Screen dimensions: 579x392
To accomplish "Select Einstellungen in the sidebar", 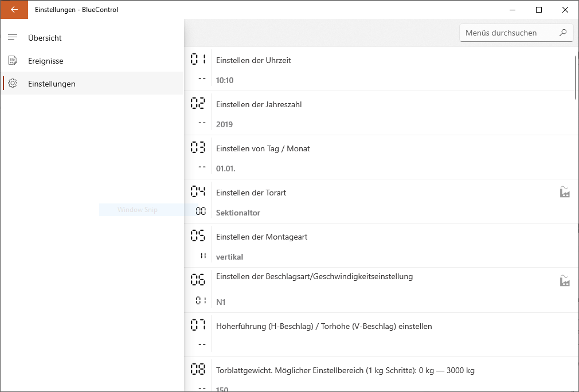I will (92, 84).
